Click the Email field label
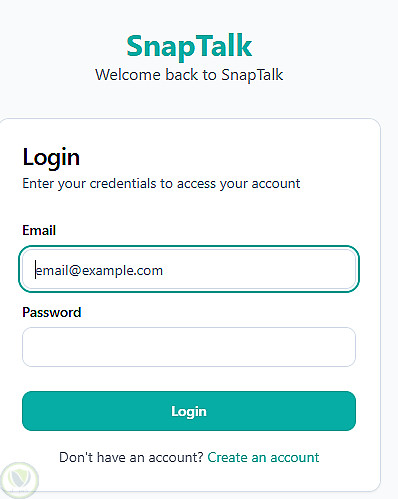 coord(39,230)
